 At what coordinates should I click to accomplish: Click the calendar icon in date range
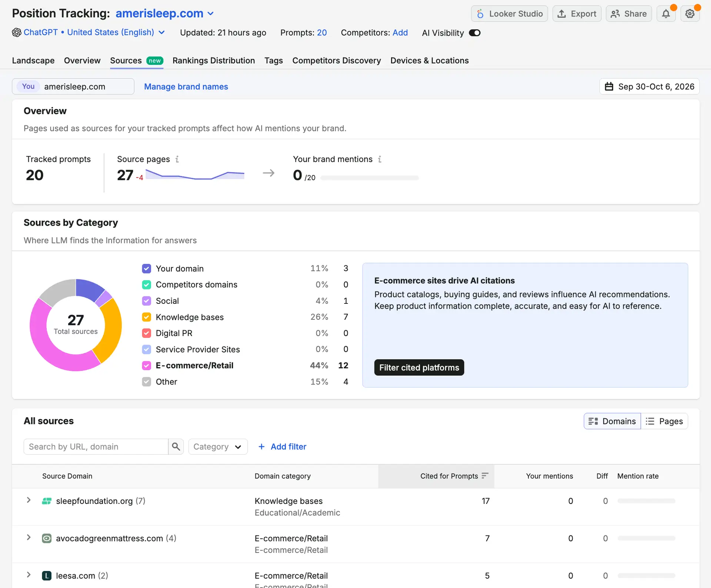click(x=609, y=86)
